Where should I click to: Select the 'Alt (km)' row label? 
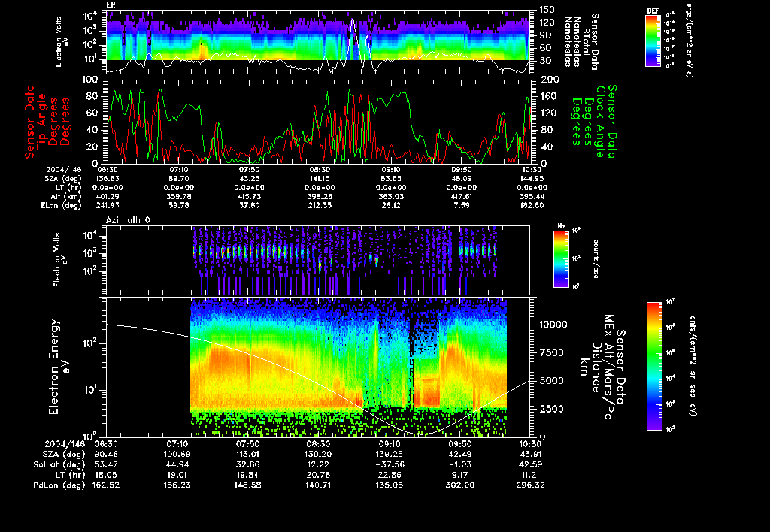click(66, 196)
